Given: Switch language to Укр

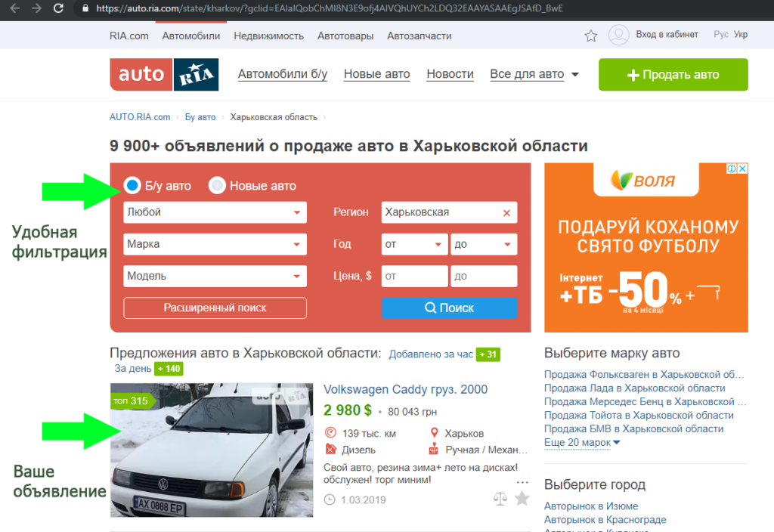Looking at the screenshot, I should (741, 35).
